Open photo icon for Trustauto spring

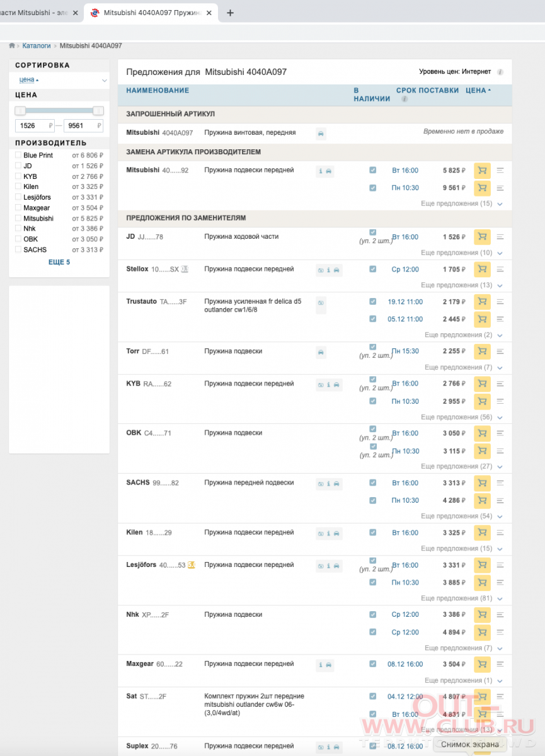coord(321,302)
